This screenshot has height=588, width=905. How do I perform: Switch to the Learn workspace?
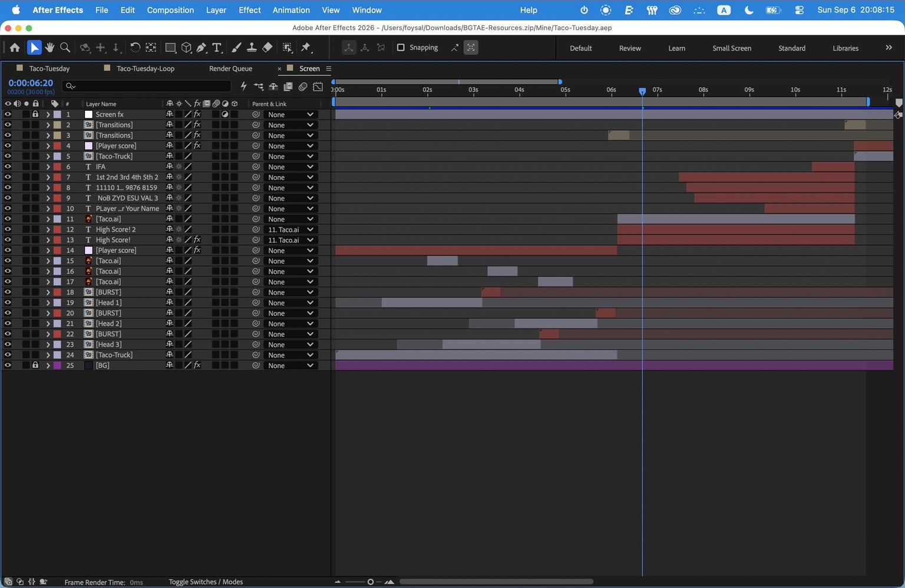click(676, 48)
